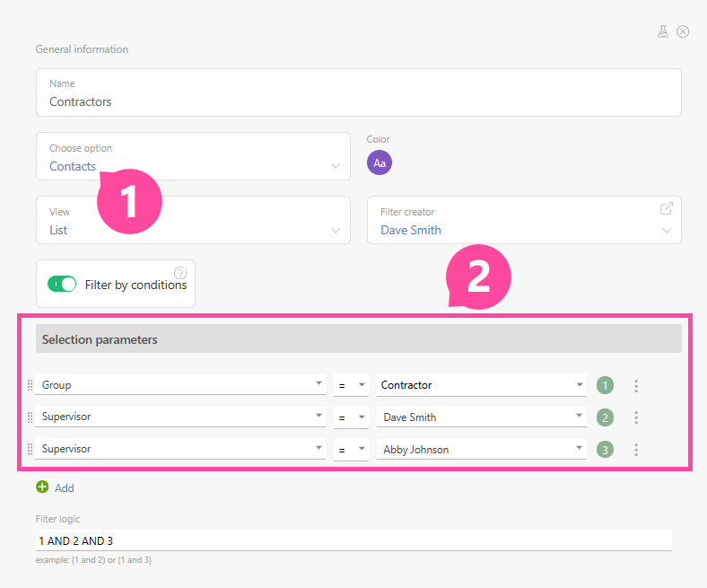Screen dimensions: 707x588
Task: Click the green plus Add icon
Action: point(42,487)
